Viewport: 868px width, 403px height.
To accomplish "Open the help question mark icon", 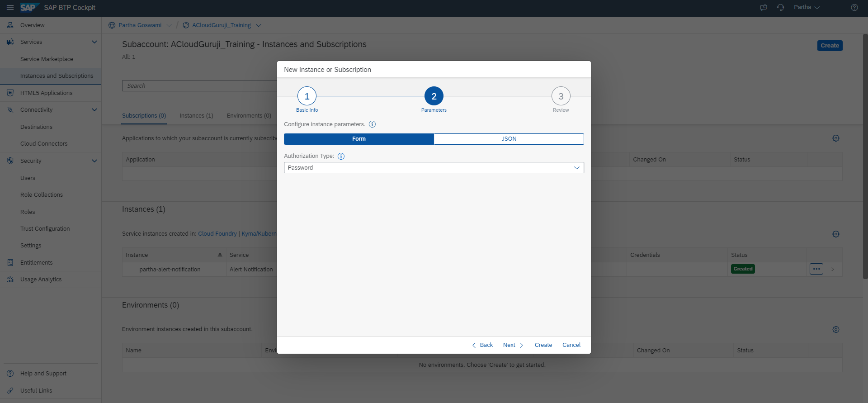I will click(x=854, y=8).
